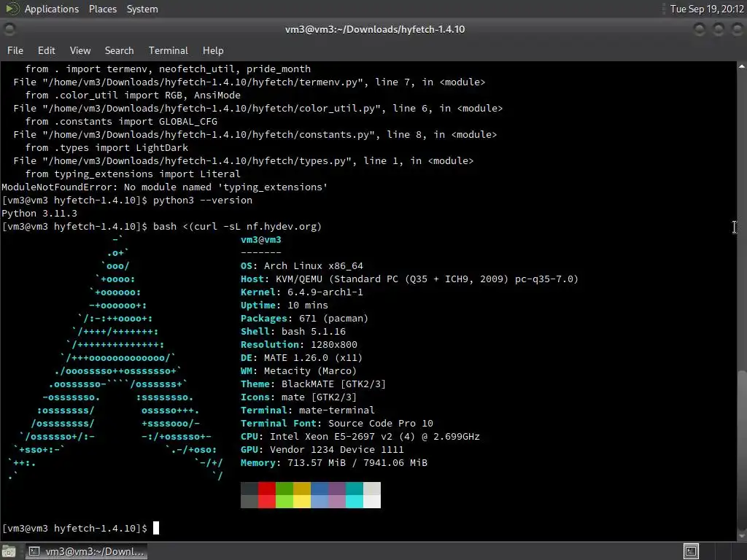
Task: Click the ModuleNotFoundError message line
Action: pyautogui.click(x=165, y=187)
